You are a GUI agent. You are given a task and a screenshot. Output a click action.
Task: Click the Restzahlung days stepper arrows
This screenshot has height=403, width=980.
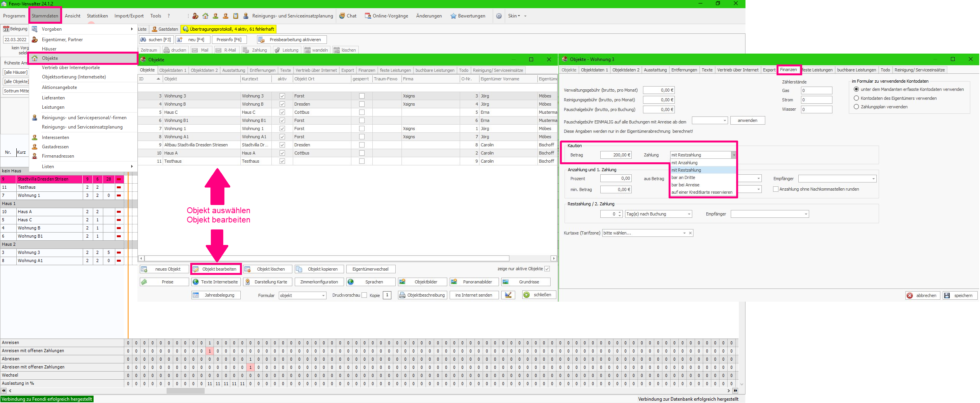[x=620, y=214]
